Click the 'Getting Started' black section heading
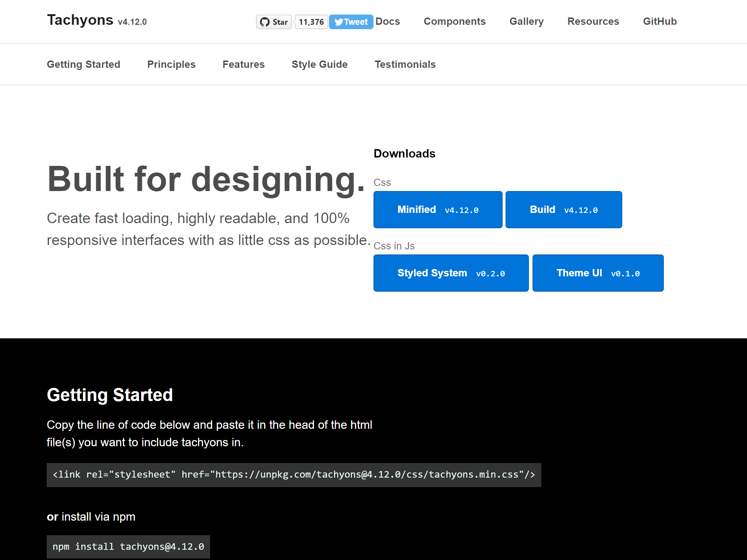This screenshot has width=747, height=560. tap(110, 395)
